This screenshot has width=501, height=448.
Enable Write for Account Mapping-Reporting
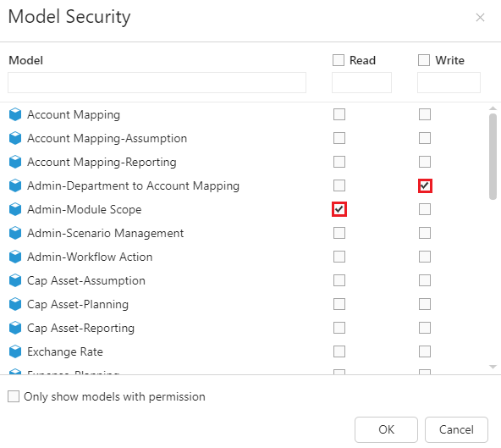click(425, 162)
